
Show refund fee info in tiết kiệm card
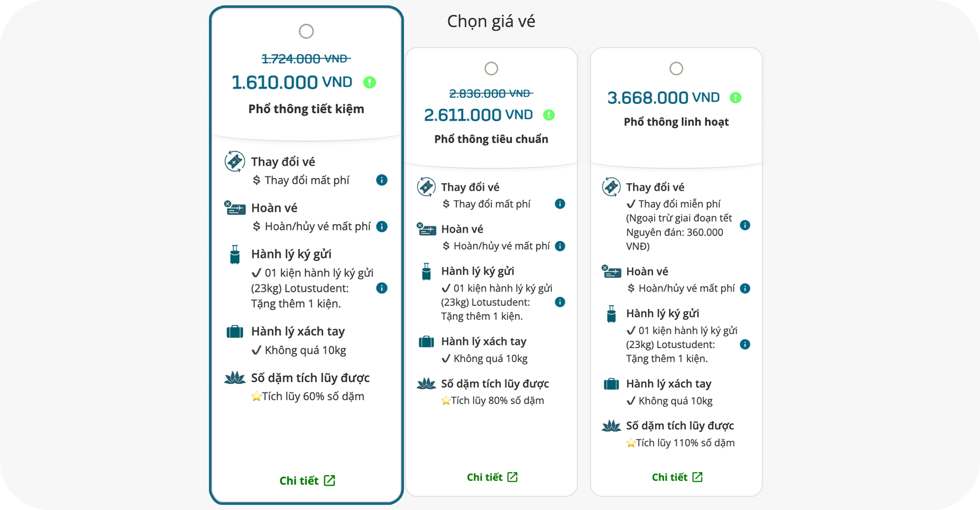[x=382, y=227]
